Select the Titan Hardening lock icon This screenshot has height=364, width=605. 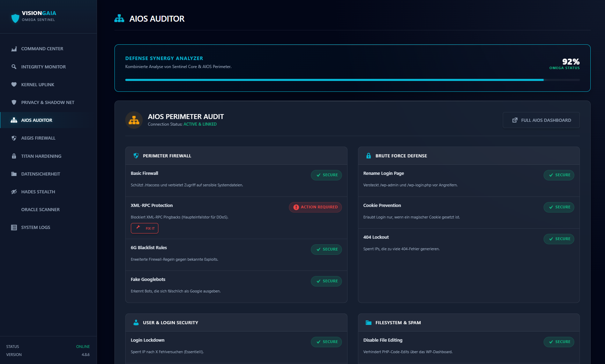(x=14, y=156)
